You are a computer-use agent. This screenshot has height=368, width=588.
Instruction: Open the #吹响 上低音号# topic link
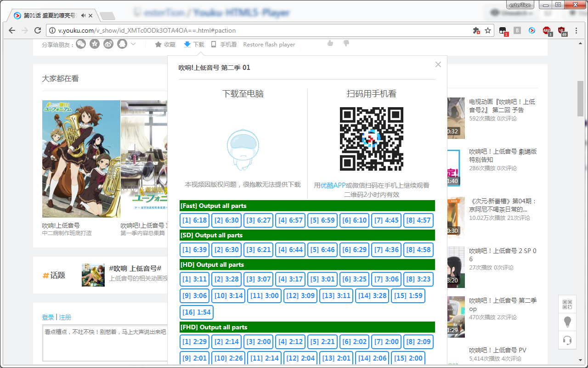coord(135,268)
